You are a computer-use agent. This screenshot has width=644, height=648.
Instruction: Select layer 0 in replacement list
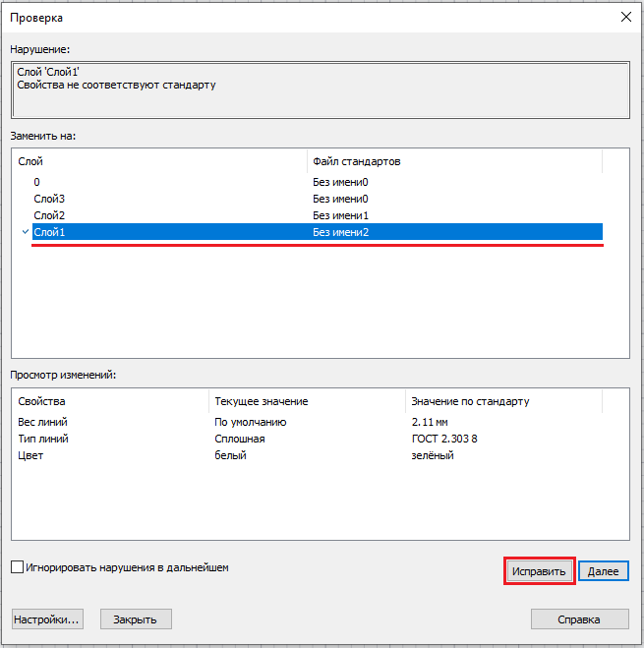click(x=37, y=182)
